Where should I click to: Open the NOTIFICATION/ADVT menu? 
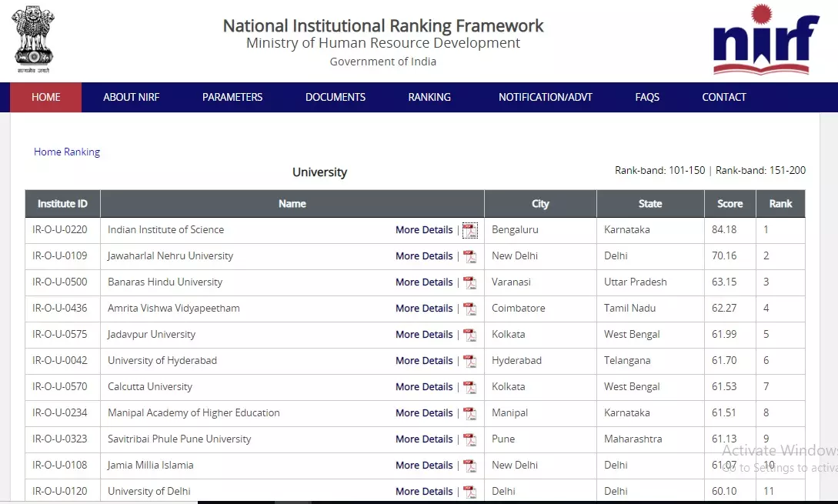545,97
